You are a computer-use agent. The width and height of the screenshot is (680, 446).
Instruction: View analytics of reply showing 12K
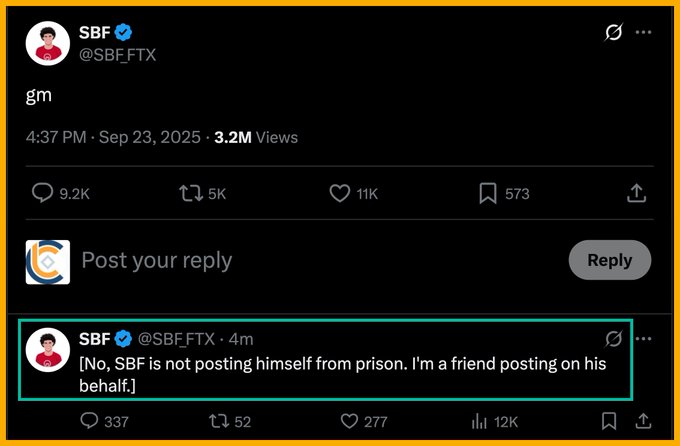478,421
